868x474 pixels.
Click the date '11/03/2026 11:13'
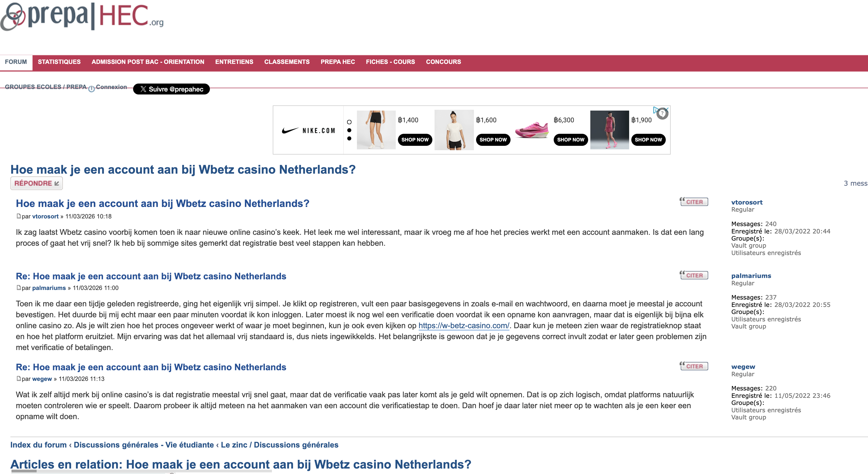pyautogui.click(x=81, y=379)
